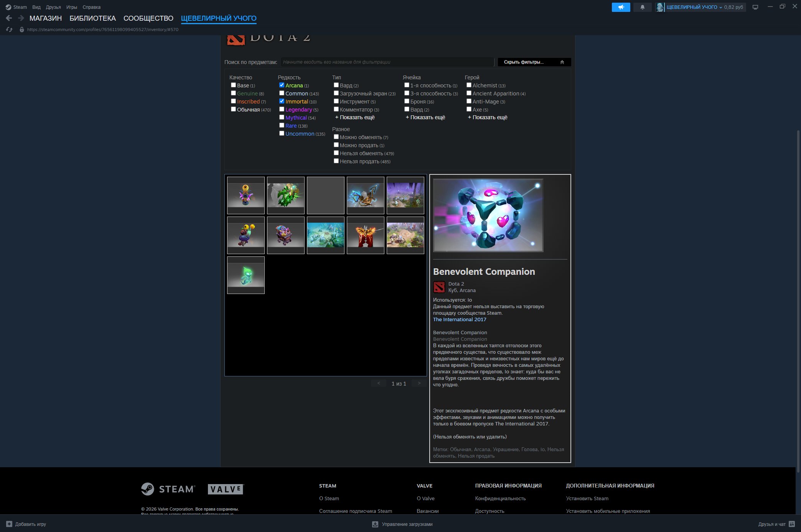801x532 pixels.
Task: Open The International 2017 link
Action: [460, 320]
